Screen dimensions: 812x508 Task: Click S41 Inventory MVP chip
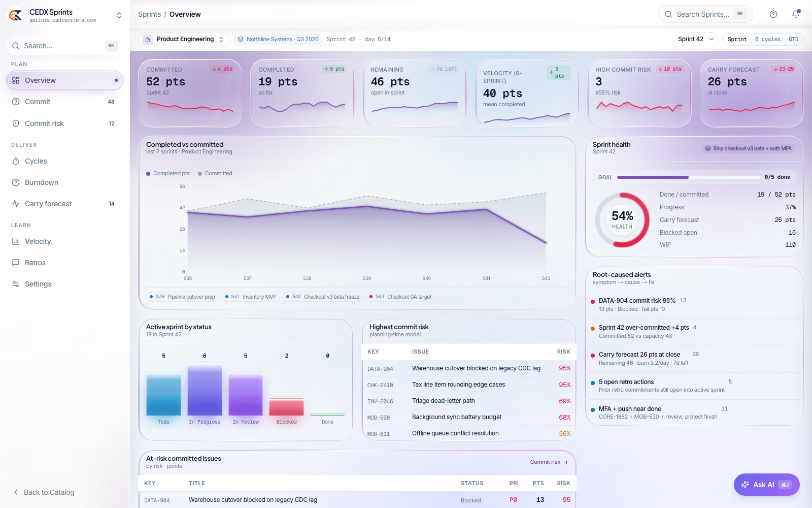tap(251, 297)
